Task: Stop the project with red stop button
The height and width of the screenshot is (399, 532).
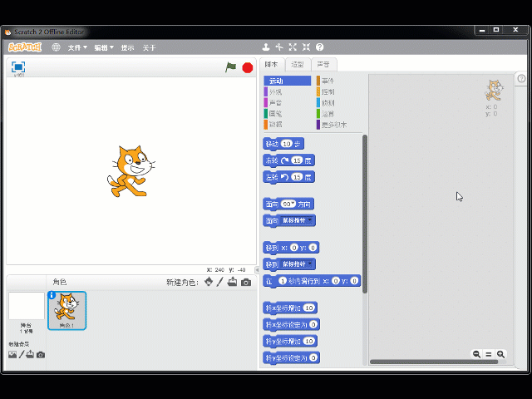Action: (248, 68)
